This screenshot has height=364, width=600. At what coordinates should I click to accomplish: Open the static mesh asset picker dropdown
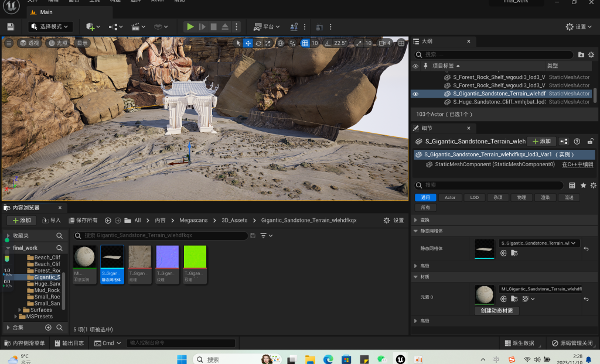tap(539, 243)
